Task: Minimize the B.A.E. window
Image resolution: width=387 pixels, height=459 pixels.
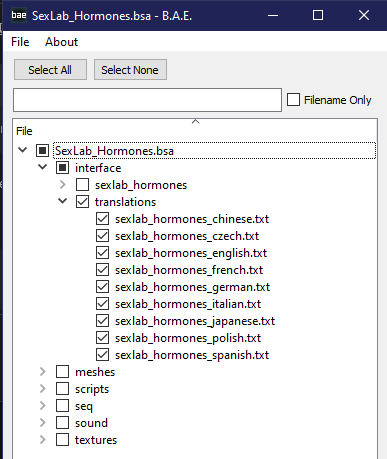Action: click(273, 15)
